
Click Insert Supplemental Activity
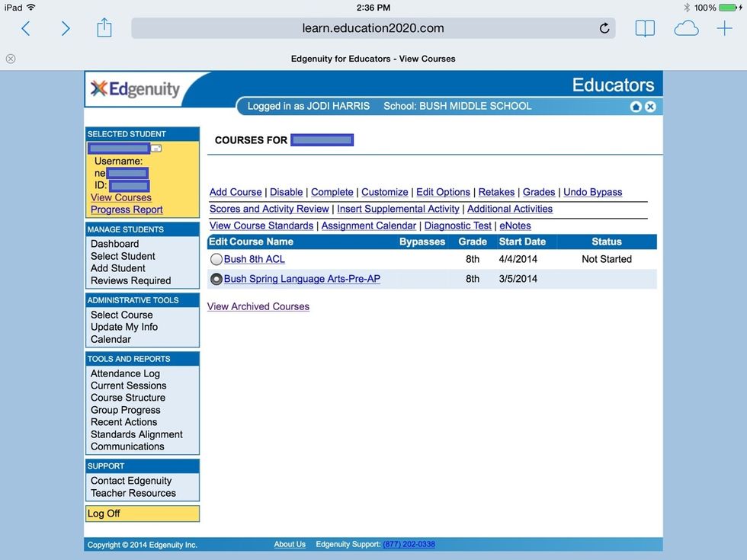click(398, 209)
